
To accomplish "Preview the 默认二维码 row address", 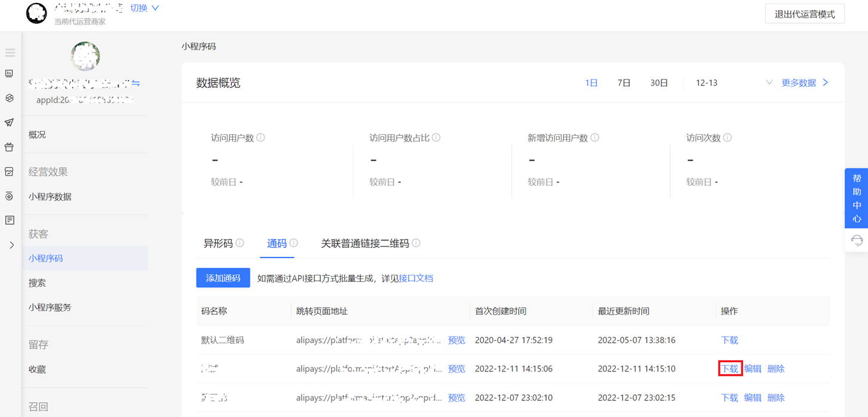I will pyautogui.click(x=456, y=340).
